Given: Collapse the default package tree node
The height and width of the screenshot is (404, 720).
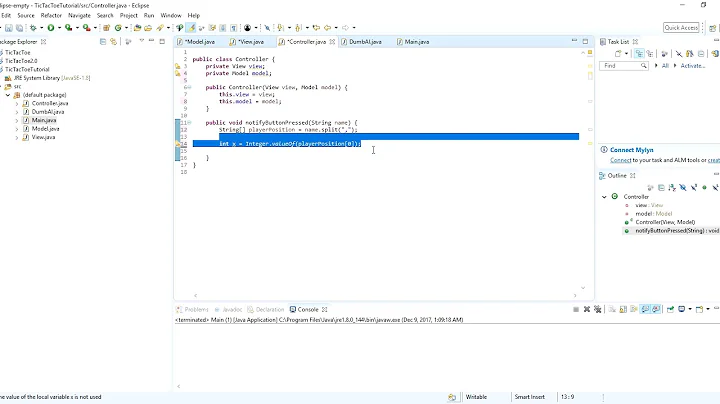Looking at the screenshot, I should (x=8, y=95).
